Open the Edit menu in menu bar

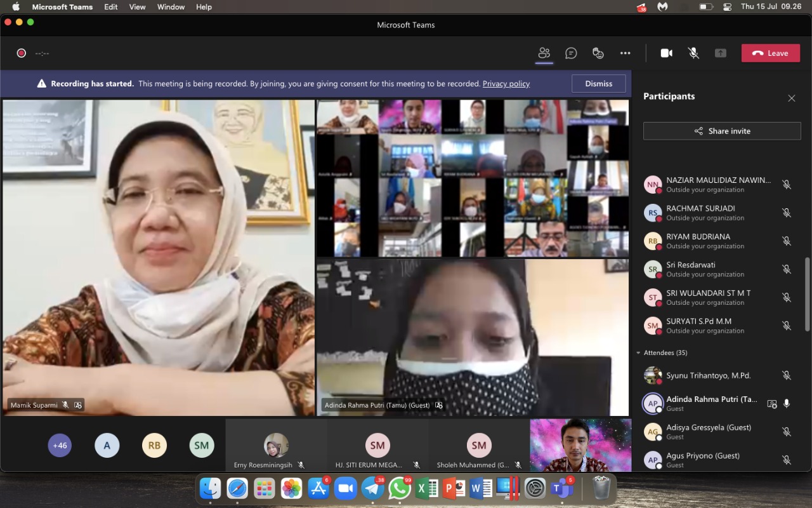coord(111,7)
